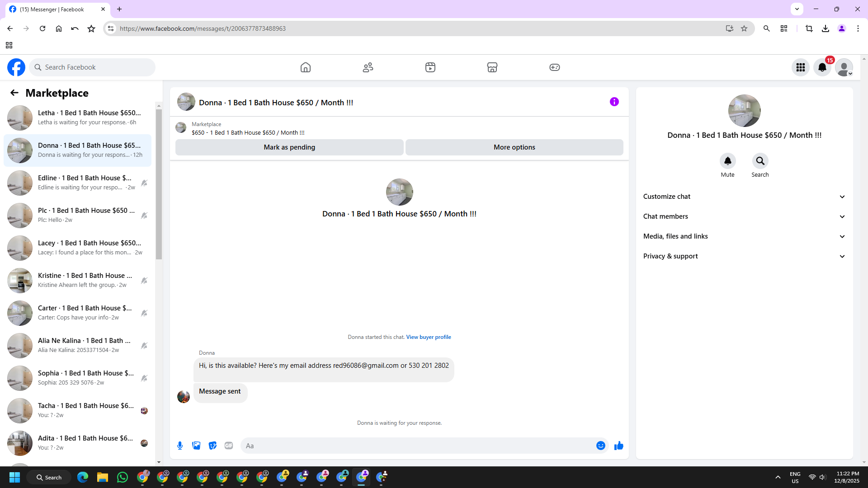Open the Lacey conversation
This screenshot has width=868, height=488.
click(78, 248)
